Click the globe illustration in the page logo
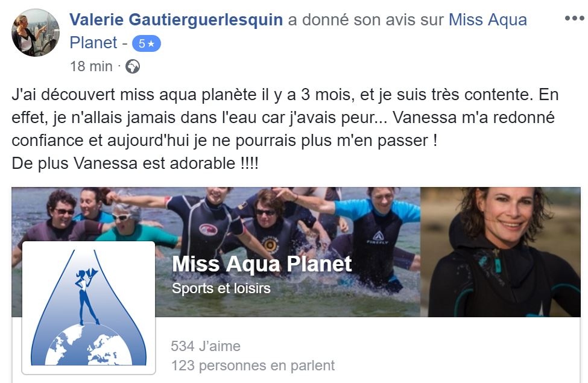Viewport: 588px width, 383px height. 89,345
